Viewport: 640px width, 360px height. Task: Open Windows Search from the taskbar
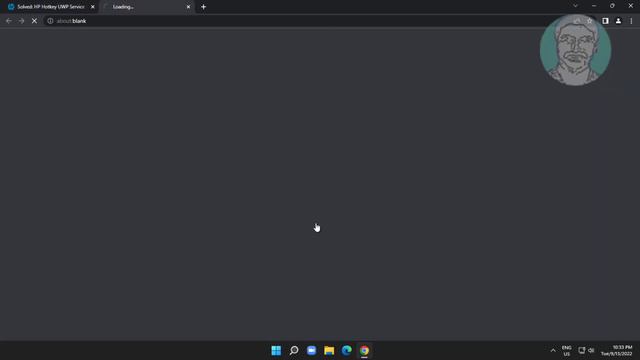[294, 351]
